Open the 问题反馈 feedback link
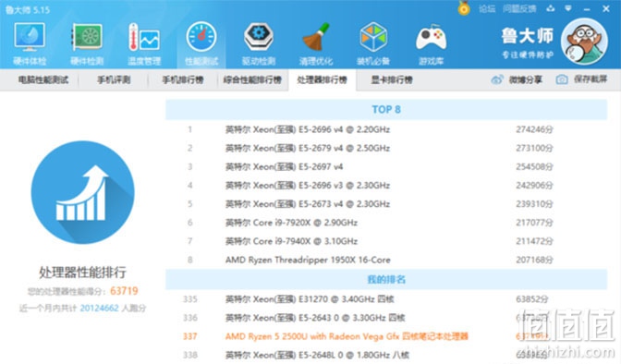 tap(519, 8)
